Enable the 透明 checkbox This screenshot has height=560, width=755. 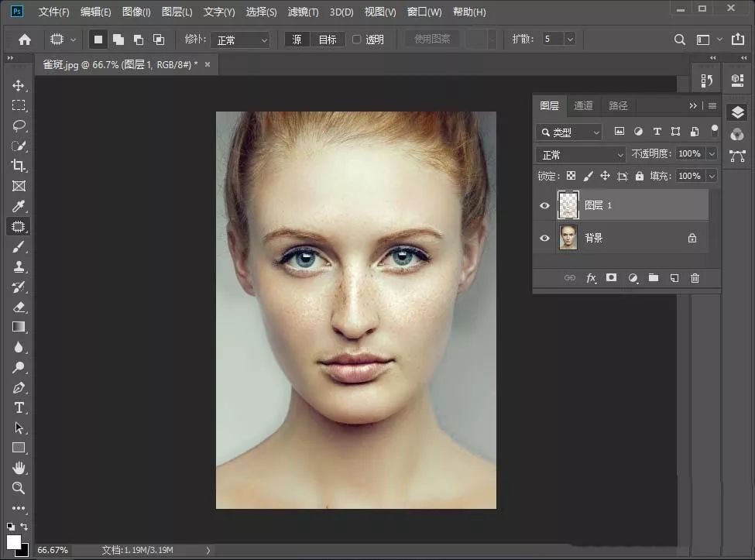point(357,40)
